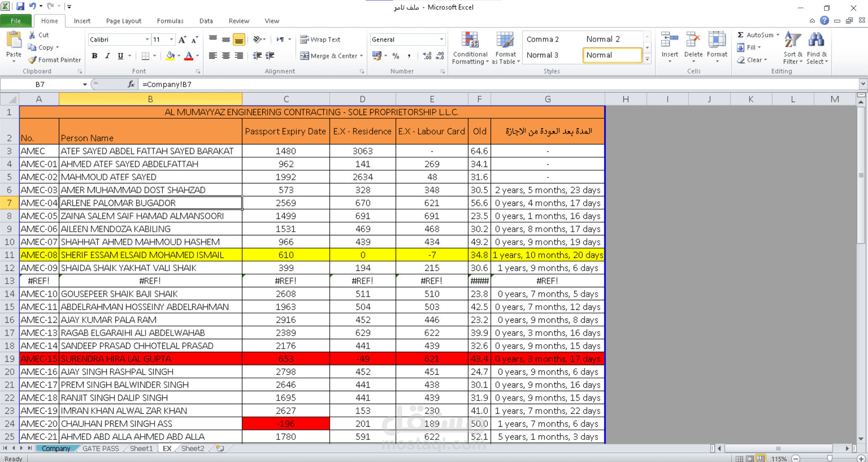Open the General number format dropdown
Screen dimensions: 868x462
pos(442,40)
